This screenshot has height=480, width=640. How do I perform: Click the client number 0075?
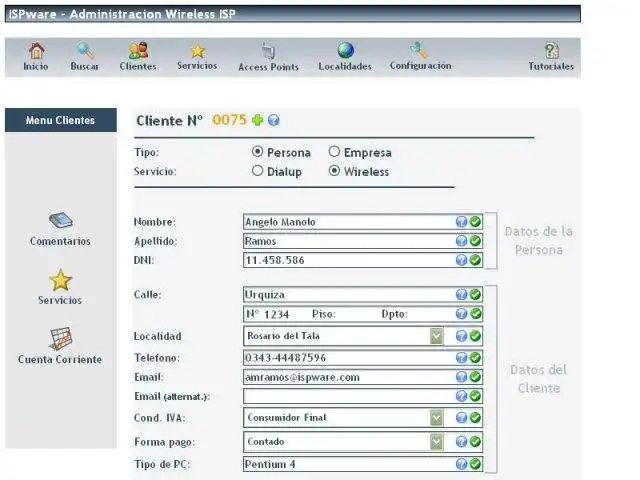point(230,120)
